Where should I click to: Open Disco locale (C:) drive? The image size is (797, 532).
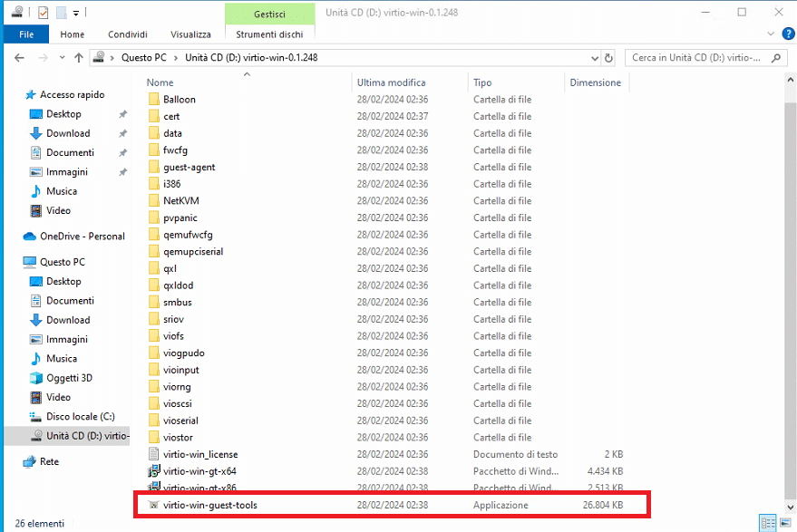click(72, 417)
